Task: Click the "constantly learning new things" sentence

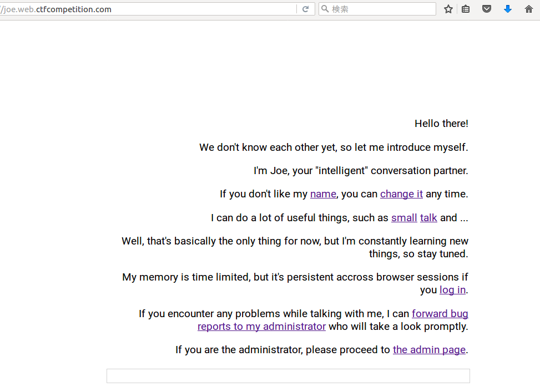Action: click(295, 247)
